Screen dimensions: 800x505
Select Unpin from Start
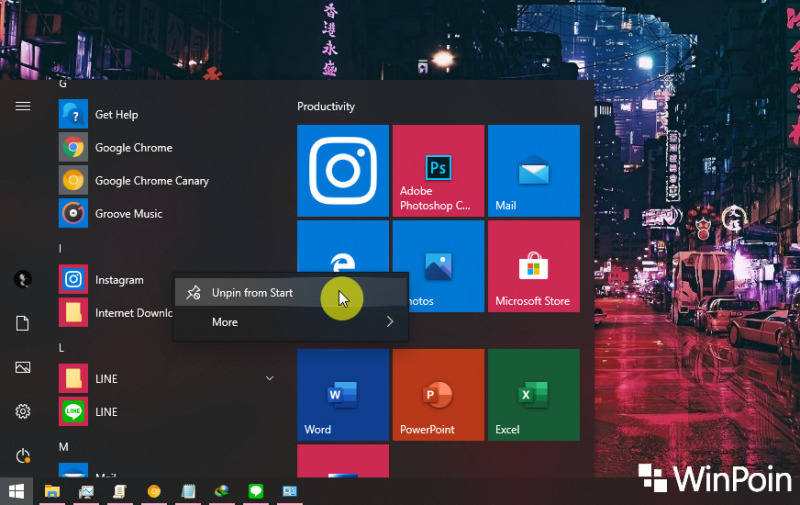click(x=291, y=293)
